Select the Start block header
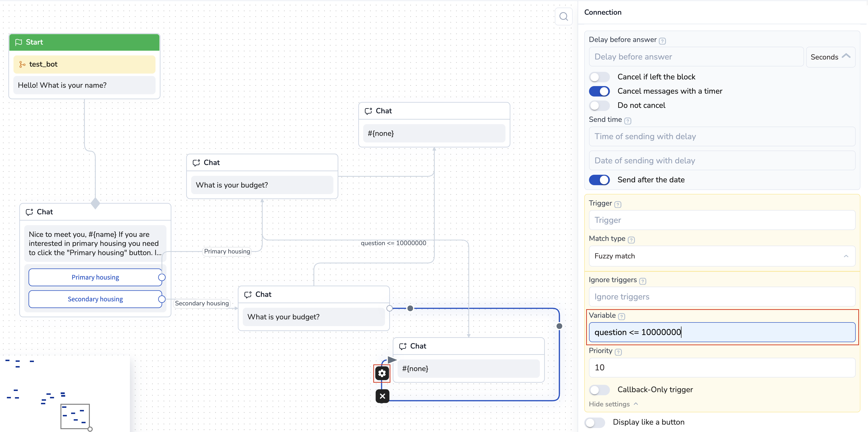Viewport: 868px width, 432px height. click(x=84, y=42)
